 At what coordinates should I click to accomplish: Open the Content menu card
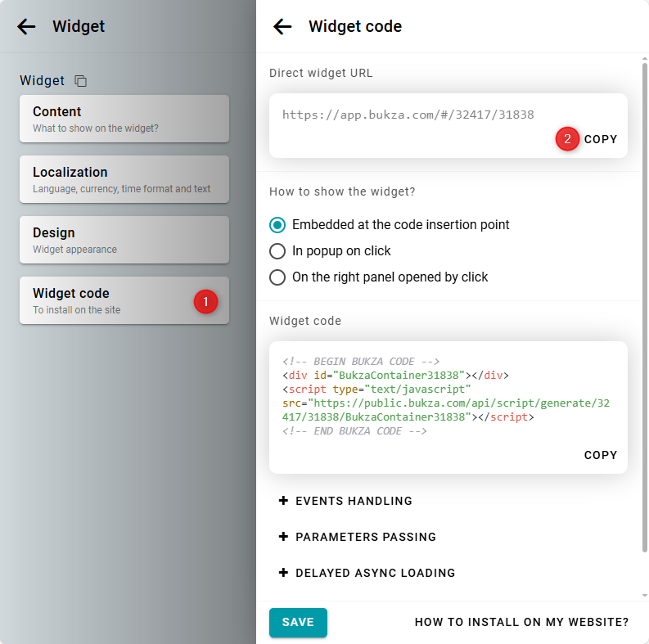click(x=124, y=119)
